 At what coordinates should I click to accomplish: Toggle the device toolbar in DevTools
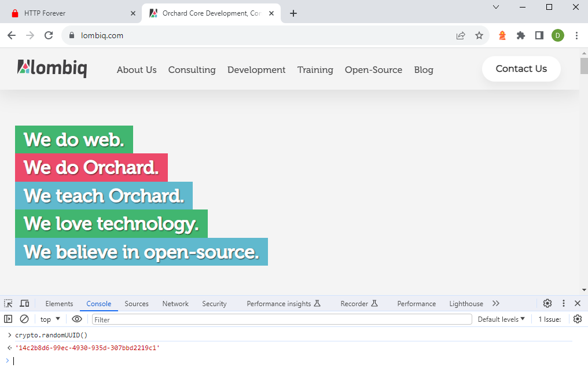click(24, 303)
